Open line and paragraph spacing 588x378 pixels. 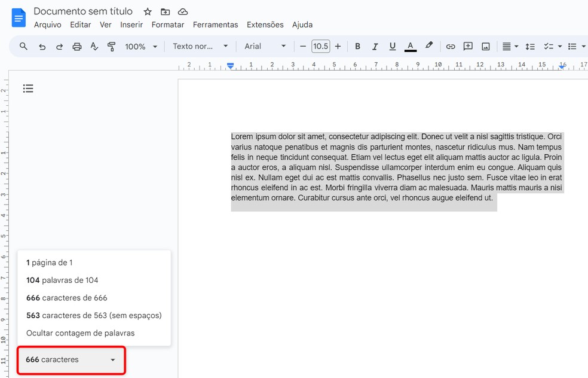click(x=530, y=47)
